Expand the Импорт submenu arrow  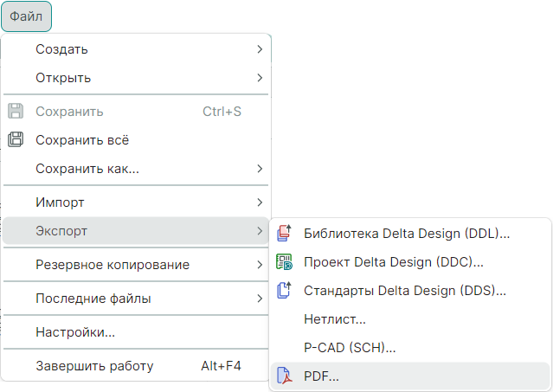pyautogui.click(x=260, y=202)
